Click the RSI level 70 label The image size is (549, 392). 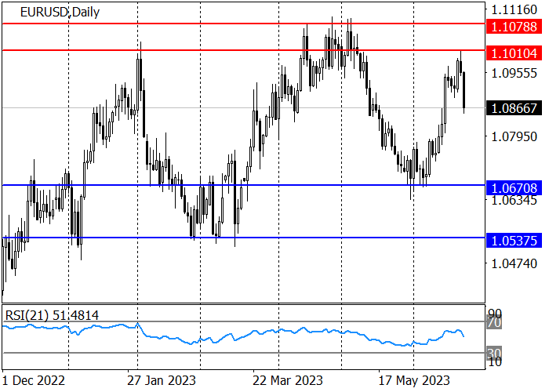click(x=494, y=323)
